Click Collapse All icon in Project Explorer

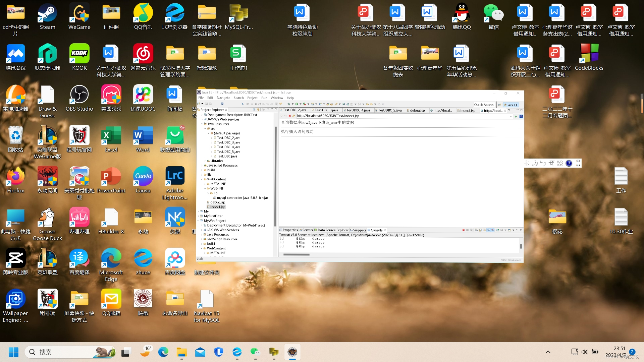[x=254, y=110]
